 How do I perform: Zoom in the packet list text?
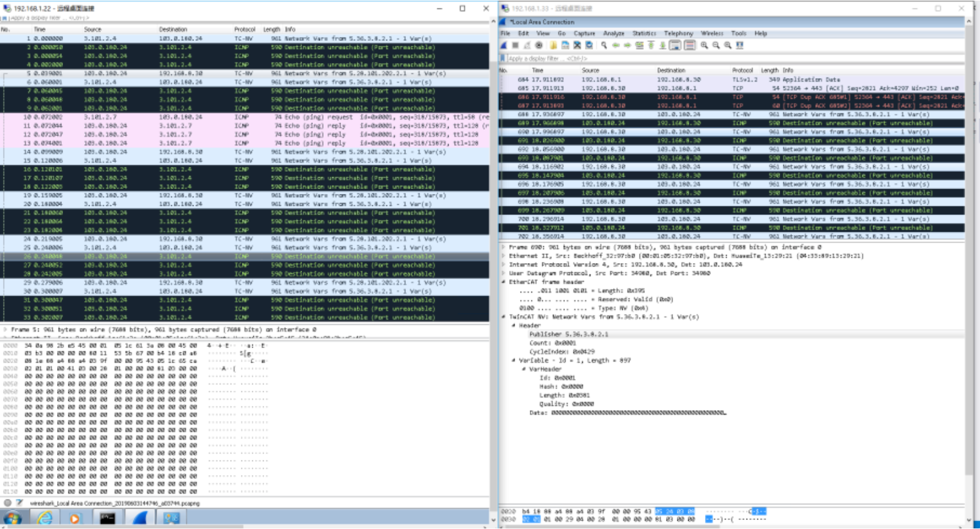click(x=704, y=46)
